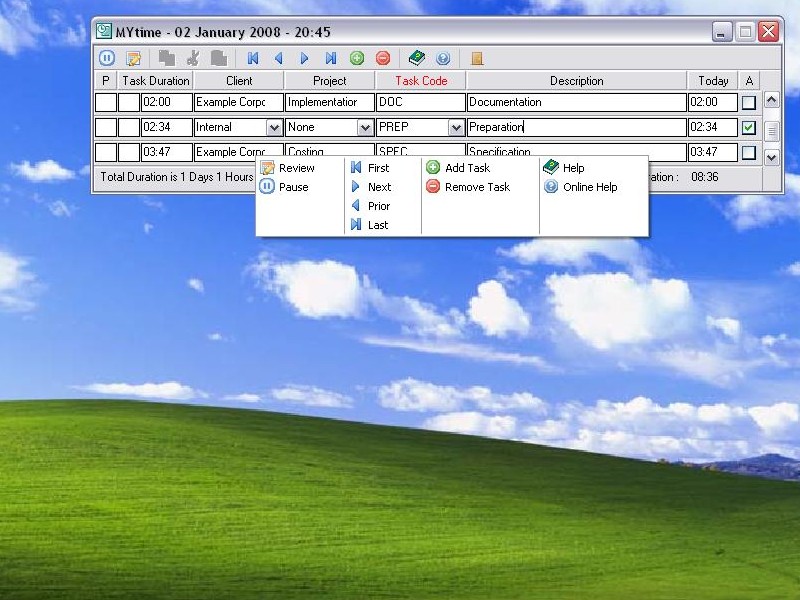Click the Pause icon in the toolbar
Viewport: 800px width, 600px height.
pyautogui.click(x=107, y=58)
